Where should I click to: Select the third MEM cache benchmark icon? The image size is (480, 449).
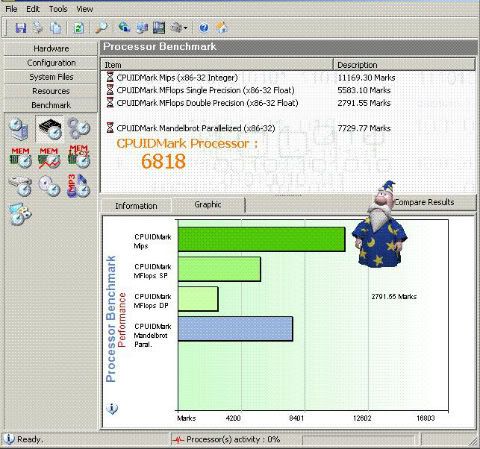(79, 157)
